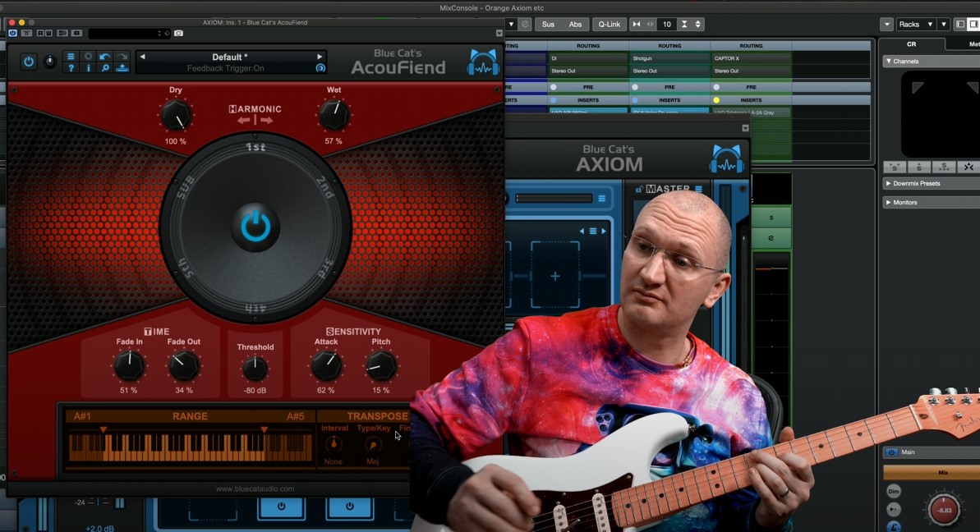Click the Sensitivity Attack knob

[x=326, y=366]
